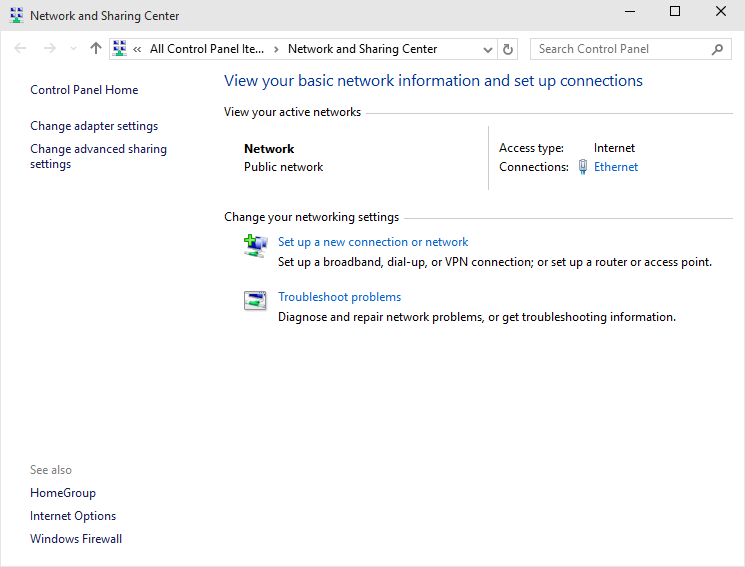Click the Internet access type value
Screen dimensions: 745x567
(614, 148)
